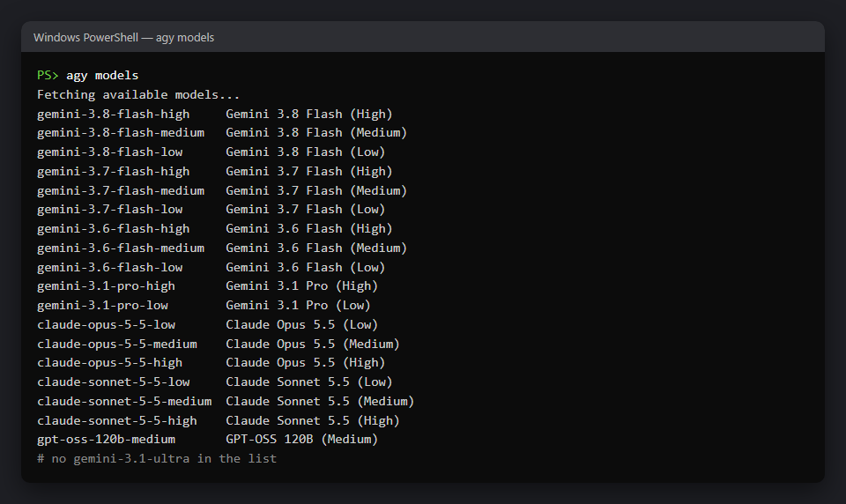The width and height of the screenshot is (846, 504).
Task: Click the display name 'Gemini 3.6 Flash (High)'
Action: (x=309, y=229)
